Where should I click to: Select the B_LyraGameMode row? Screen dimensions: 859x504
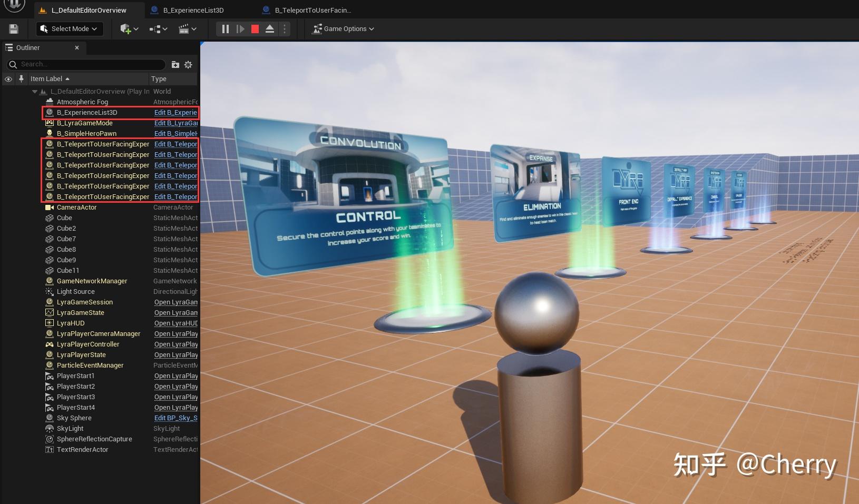84,123
